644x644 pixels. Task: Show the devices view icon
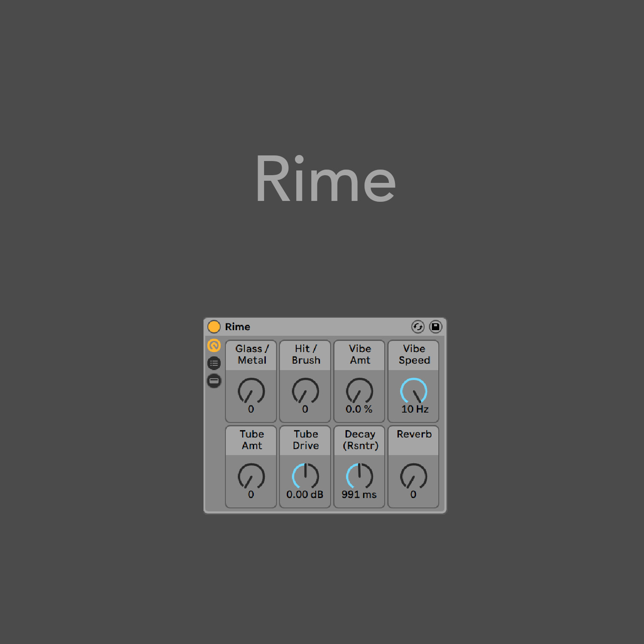coord(214,381)
